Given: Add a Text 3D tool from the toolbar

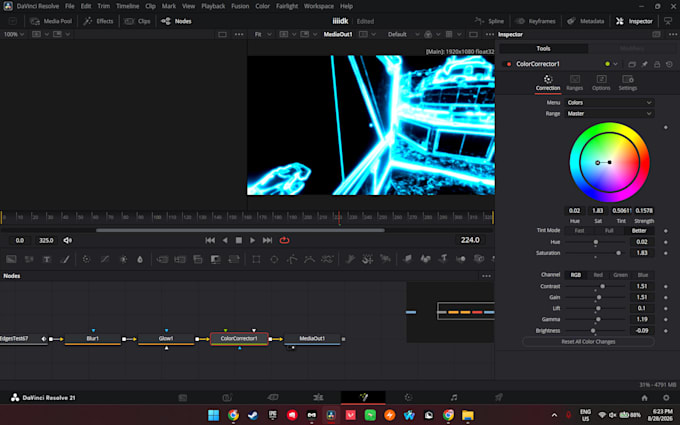Looking at the screenshot, I should pos(443,259).
